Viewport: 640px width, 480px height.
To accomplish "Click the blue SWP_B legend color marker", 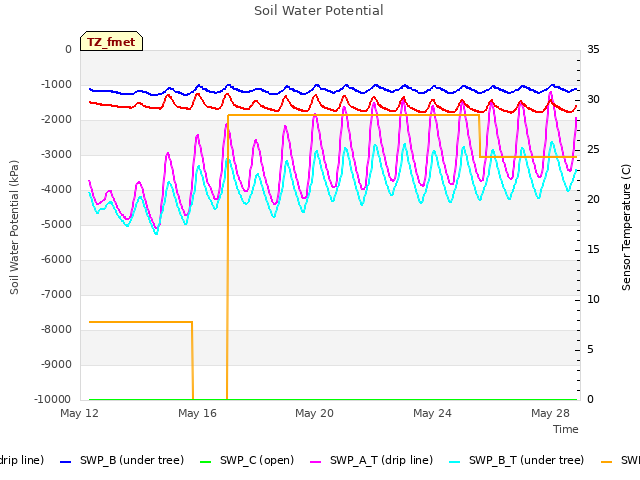I will click(x=65, y=462).
